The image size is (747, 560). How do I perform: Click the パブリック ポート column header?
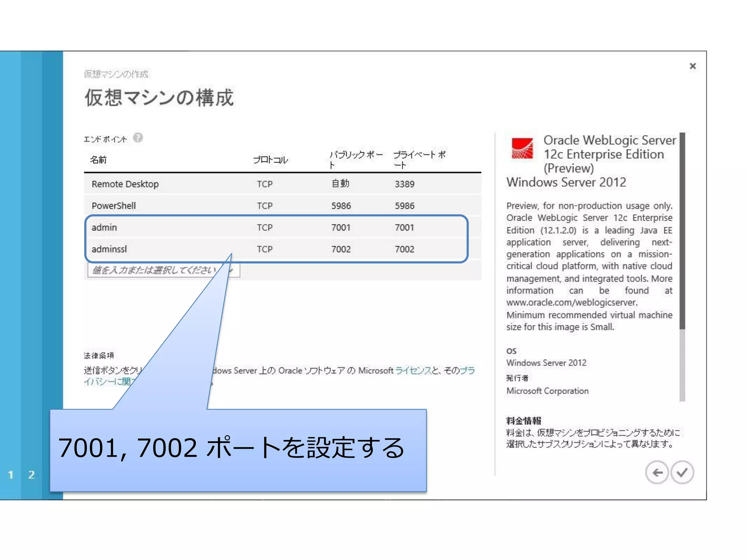(356, 160)
